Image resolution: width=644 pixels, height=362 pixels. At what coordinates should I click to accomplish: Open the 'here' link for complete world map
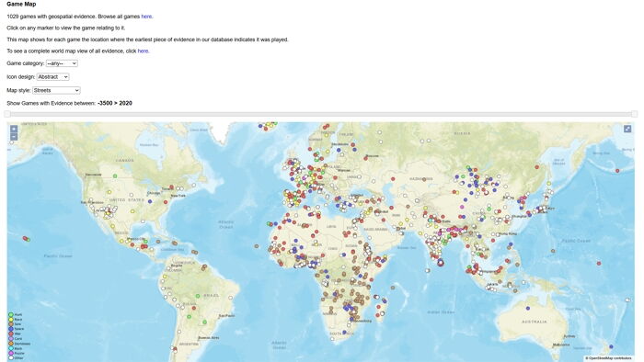coord(143,51)
